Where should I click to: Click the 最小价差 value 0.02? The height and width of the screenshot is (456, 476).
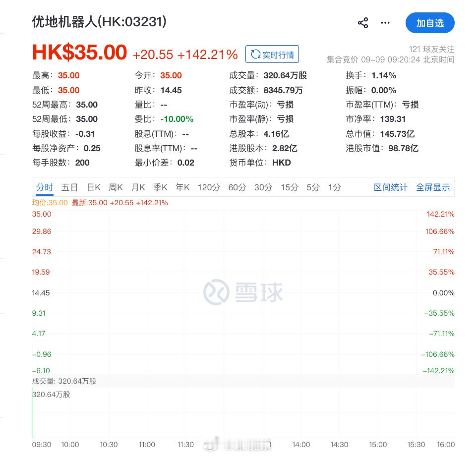[186, 163]
